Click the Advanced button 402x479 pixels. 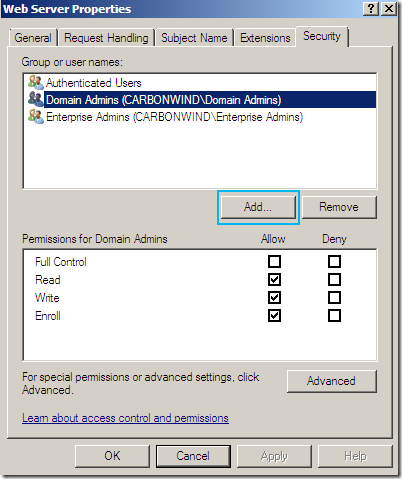(332, 381)
